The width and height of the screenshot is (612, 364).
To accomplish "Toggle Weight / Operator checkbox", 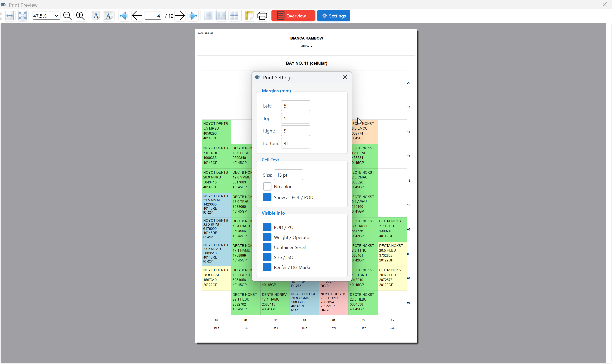I will tap(267, 237).
